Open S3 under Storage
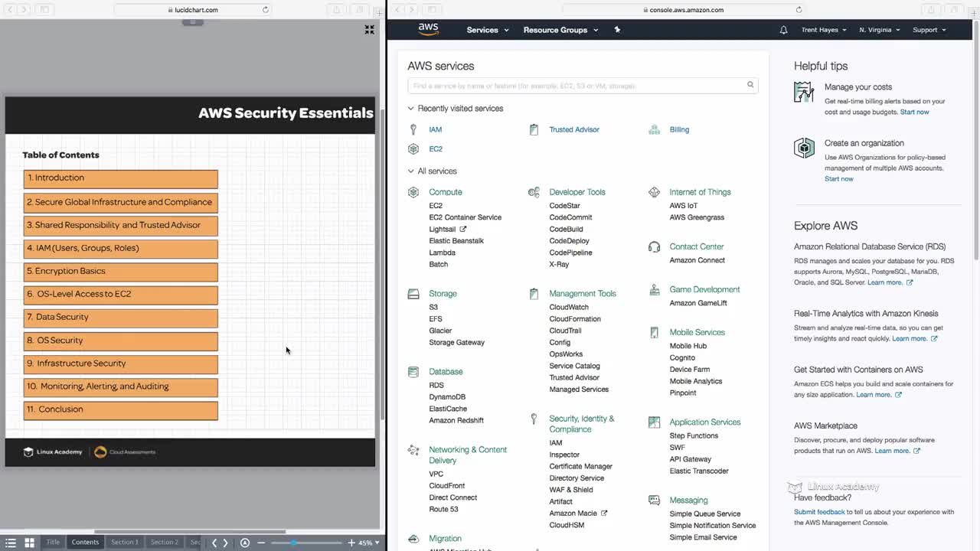This screenshot has width=980, height=551. pyautogui.click(x=433, y=308)
